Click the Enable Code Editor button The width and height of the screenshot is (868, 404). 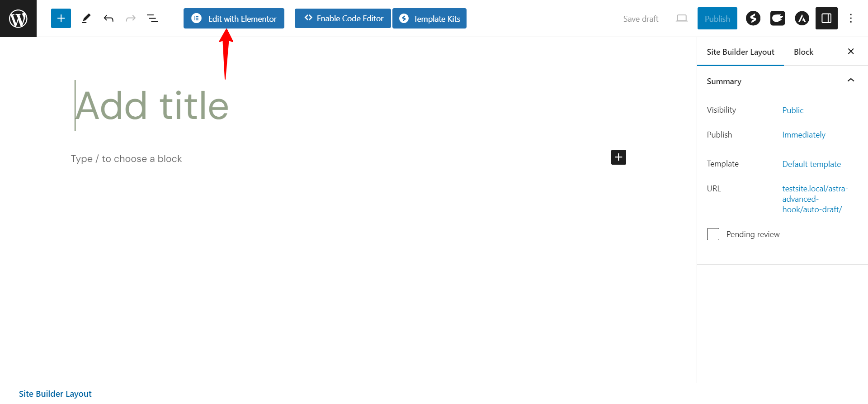pos(343,19)
